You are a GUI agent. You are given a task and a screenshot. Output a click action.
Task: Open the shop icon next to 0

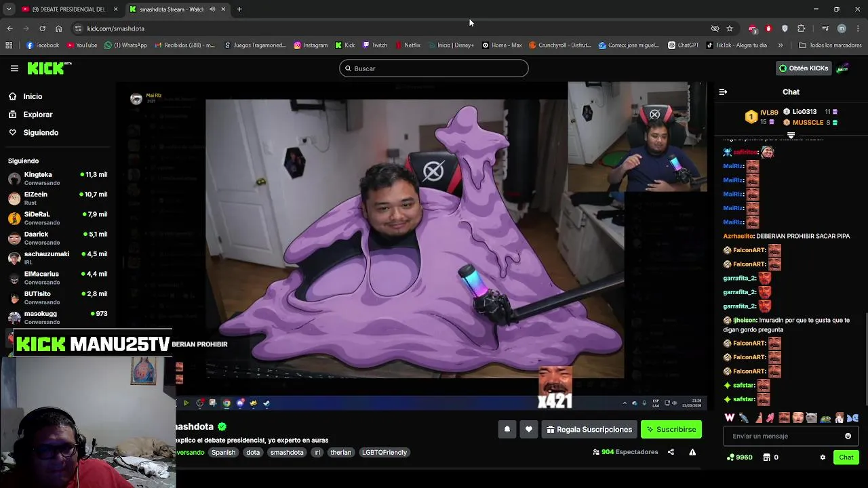point(766,457)
